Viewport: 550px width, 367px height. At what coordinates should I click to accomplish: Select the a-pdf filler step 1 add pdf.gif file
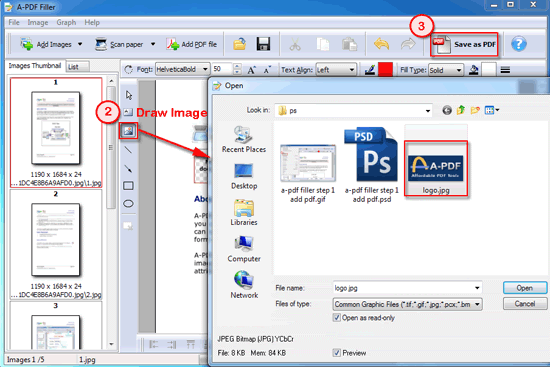(x=308, y=174)
